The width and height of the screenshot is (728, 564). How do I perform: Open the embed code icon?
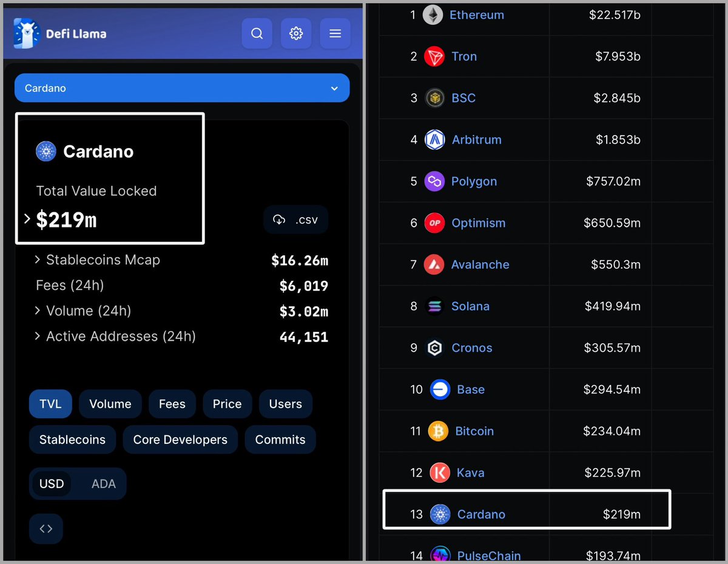[x=45, y=528]
